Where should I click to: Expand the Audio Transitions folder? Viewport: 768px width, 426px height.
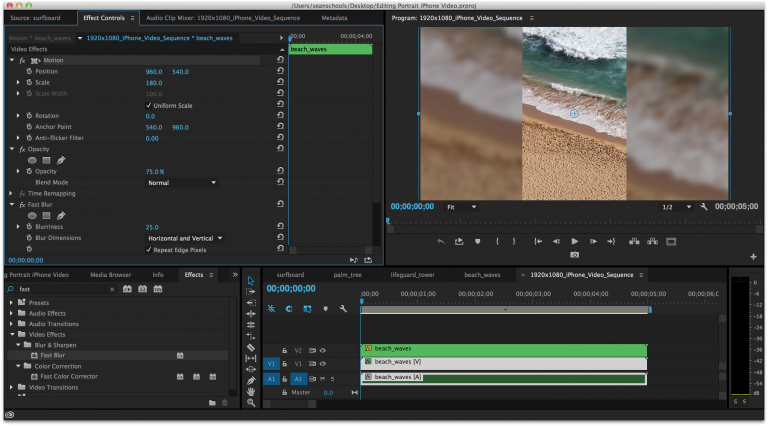[x=11, y=324]
